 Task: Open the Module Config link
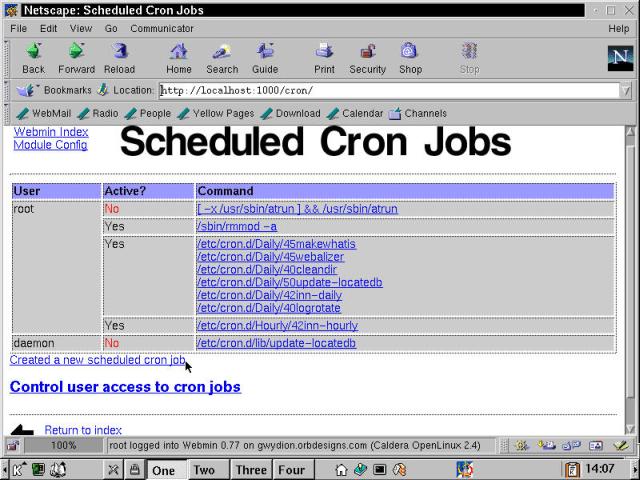pos(50,145)
